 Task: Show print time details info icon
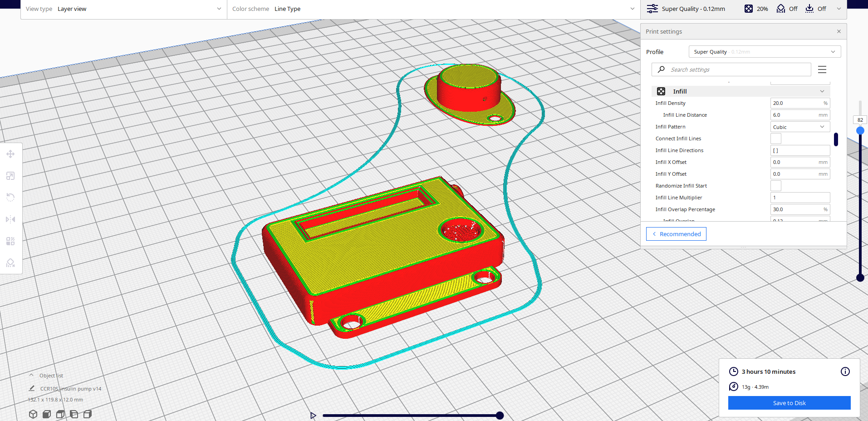845,371
